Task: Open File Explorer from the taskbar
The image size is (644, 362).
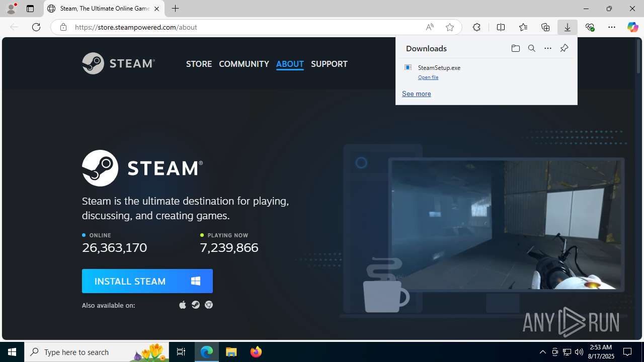Action: [x=231, y=352]
